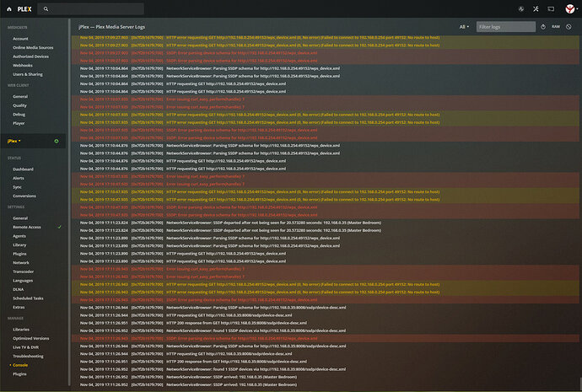This screenshot has height=392, width=582.
Task: Open Live TV & DVR
Action: [25, 347]
